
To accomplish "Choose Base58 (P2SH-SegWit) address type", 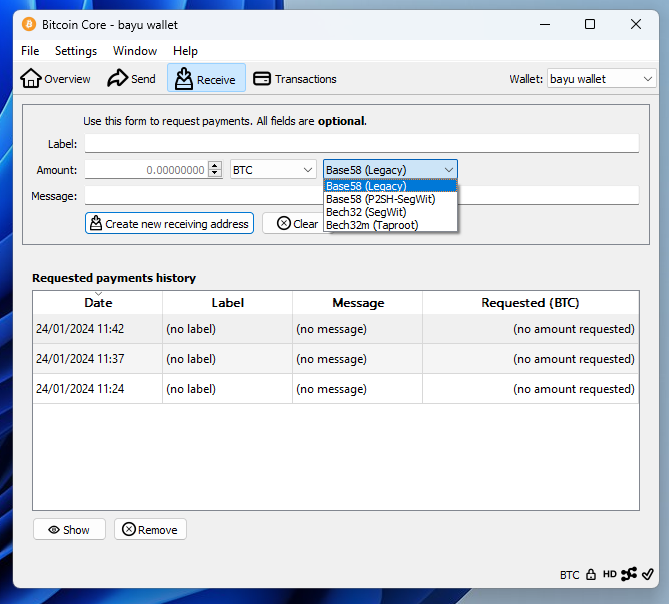I will pos(390,199).
